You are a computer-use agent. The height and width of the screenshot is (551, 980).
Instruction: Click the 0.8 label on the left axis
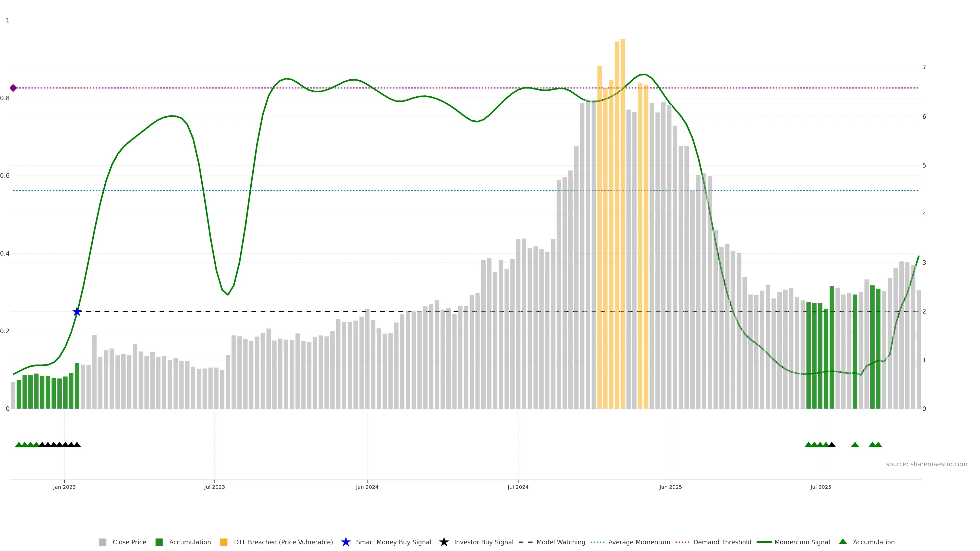(5, 98)
